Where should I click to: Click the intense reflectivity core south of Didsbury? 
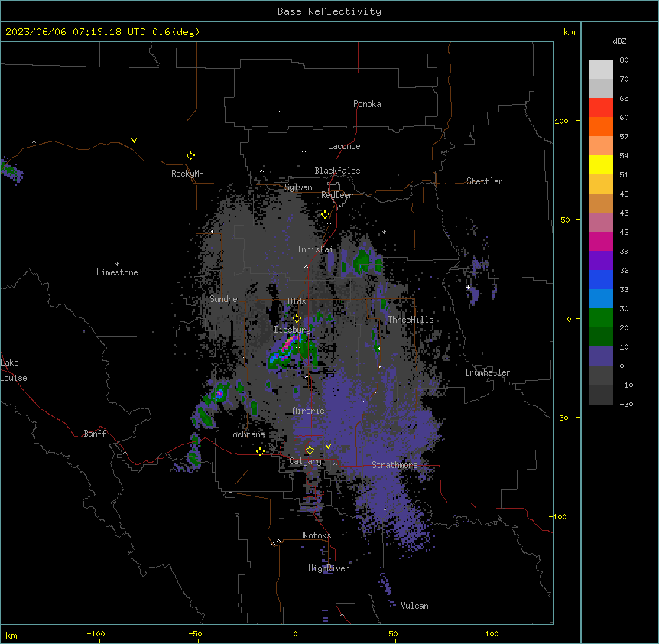[289, 343]
